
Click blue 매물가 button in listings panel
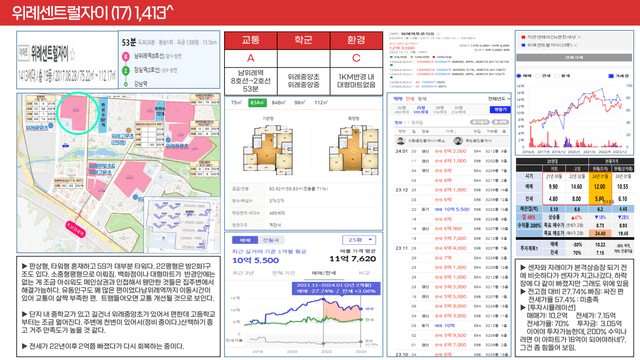click(x=500, y=109)
